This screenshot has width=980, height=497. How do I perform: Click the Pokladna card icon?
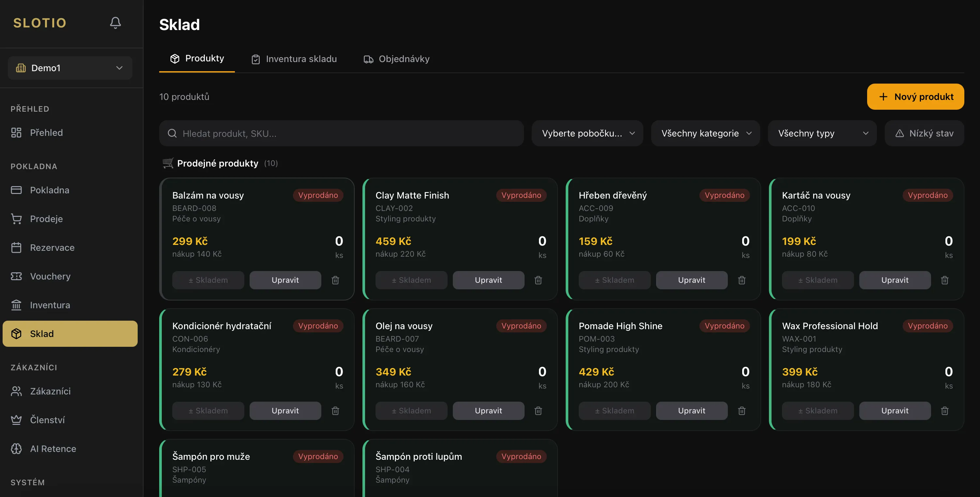tap(16, 190)
